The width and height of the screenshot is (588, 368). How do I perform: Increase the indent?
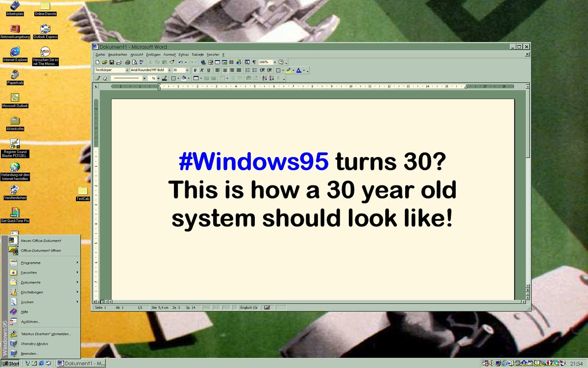click(269, 70)
